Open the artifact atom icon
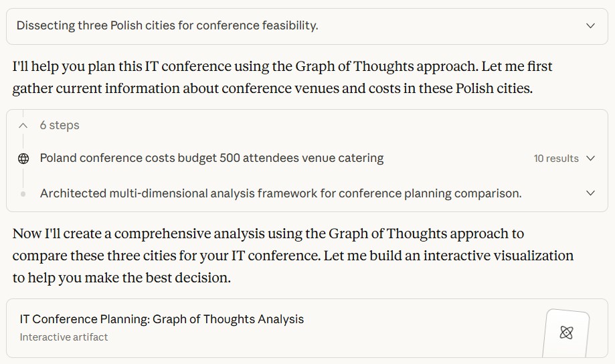Screen dimensions: 615x364 click(566, 333)
